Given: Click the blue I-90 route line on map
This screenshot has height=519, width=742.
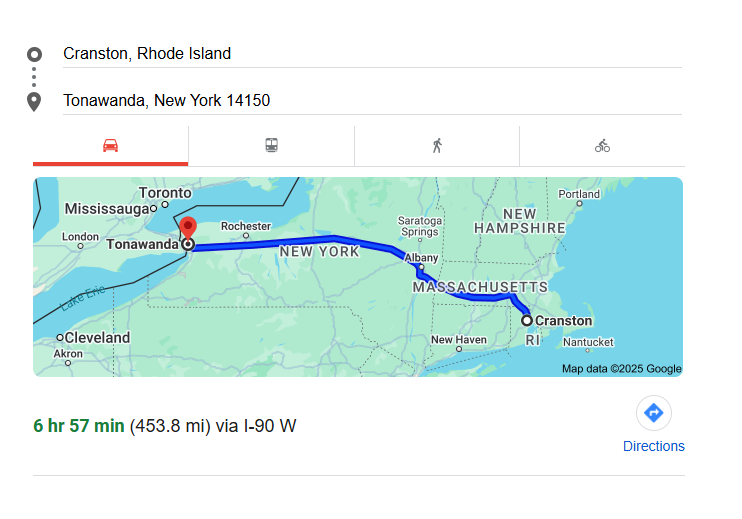Looking at the screenshot, I should pos(300,241).
